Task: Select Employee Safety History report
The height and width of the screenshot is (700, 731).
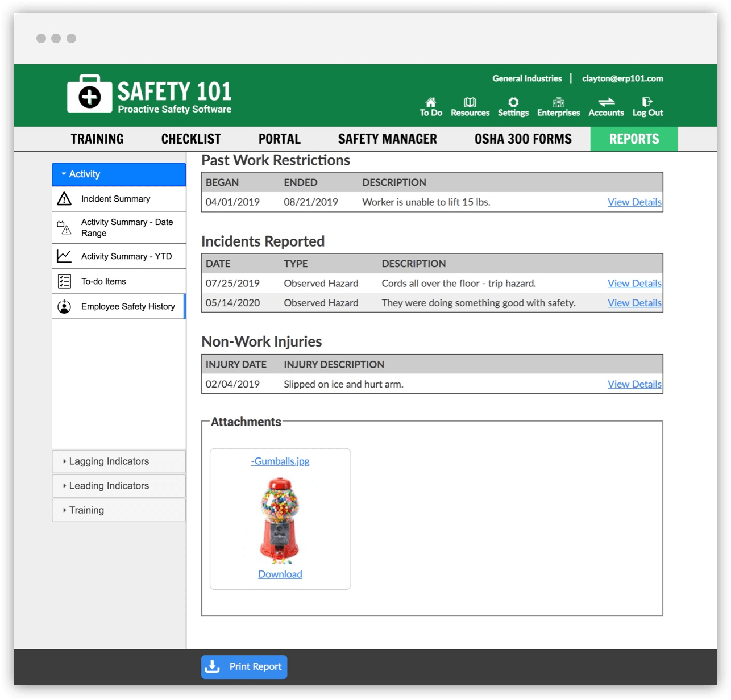Action: pos(119,306)
